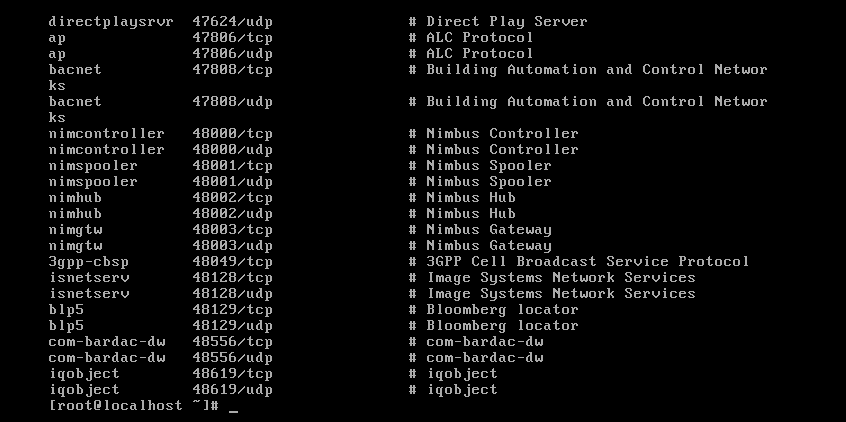Select the Direct Play Server comment
This screenshot has width=846, height=422.
pyautogui.click(x=507, y=22)
